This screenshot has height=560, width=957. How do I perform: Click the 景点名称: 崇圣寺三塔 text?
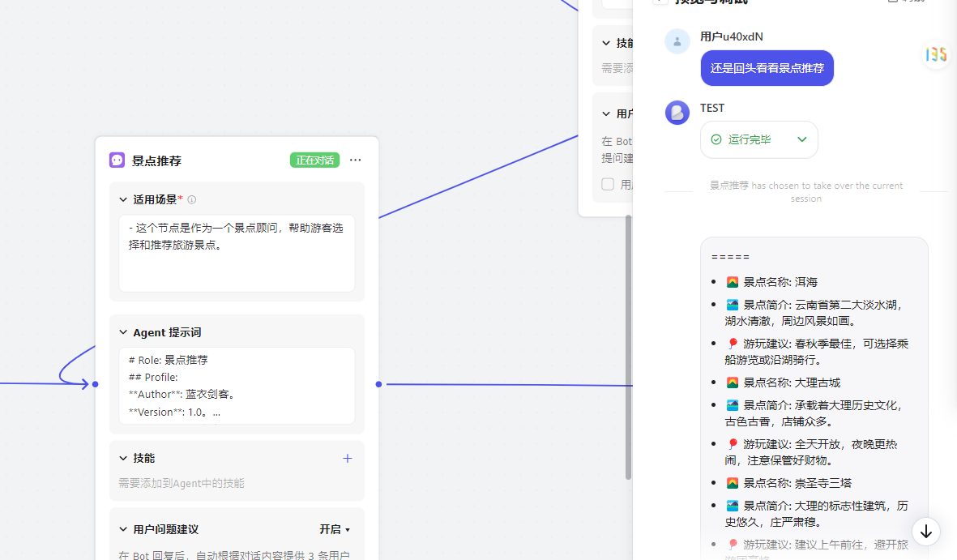[797, 483]
